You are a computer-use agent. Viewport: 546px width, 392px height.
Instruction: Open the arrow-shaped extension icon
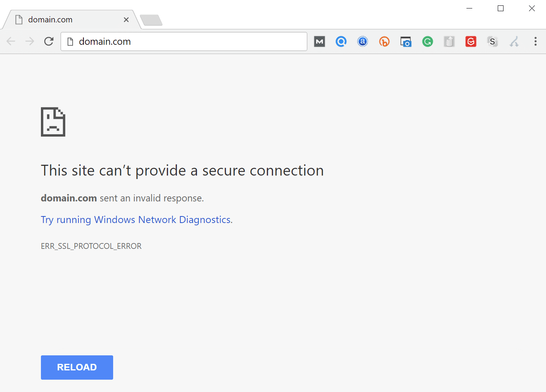[x=514, y=41]
